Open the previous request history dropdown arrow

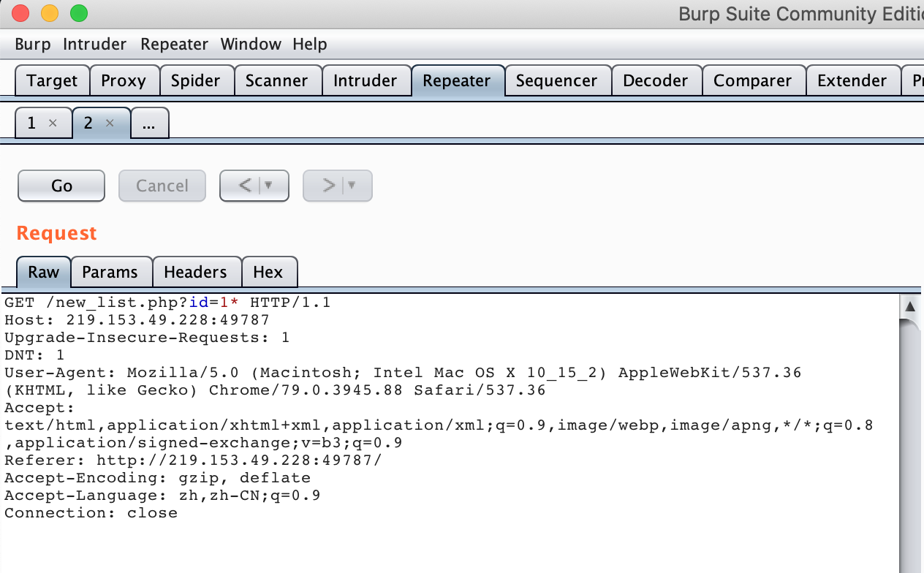tap(269, 186)
